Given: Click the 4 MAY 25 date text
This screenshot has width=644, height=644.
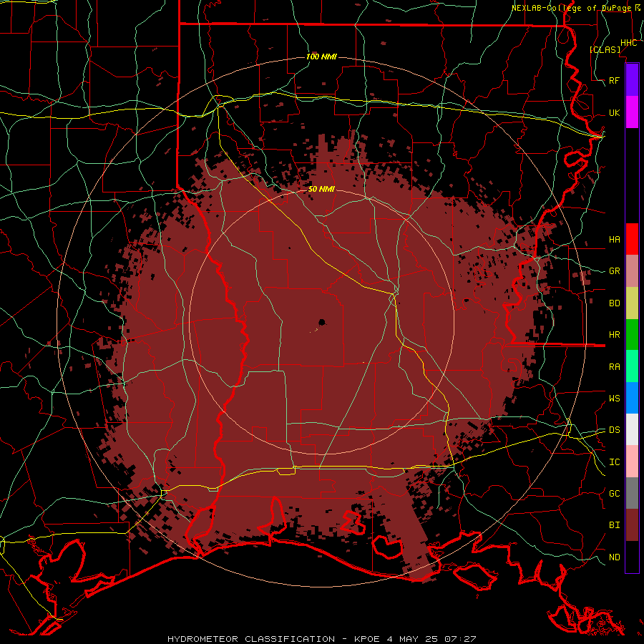Looking at the screenshot, I should pyautogui.click(x=413, y=639).
